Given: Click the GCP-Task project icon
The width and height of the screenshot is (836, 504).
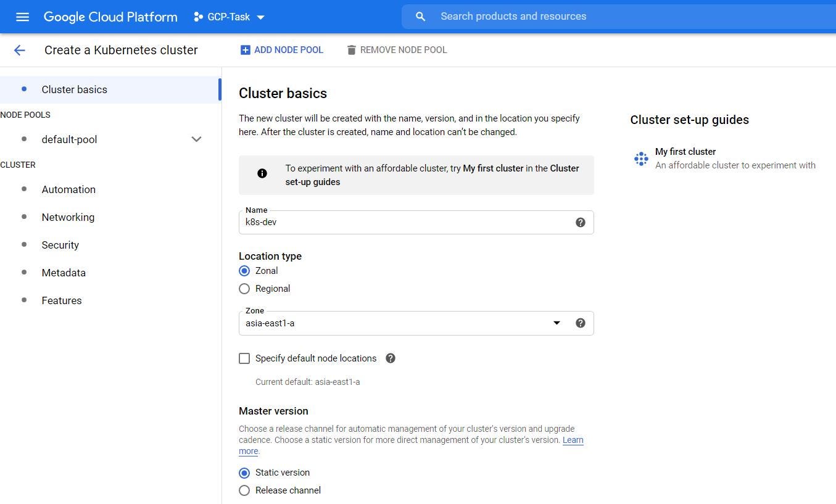Looking at the screenshot, I should pyautogui.click(x=198, y=17).
